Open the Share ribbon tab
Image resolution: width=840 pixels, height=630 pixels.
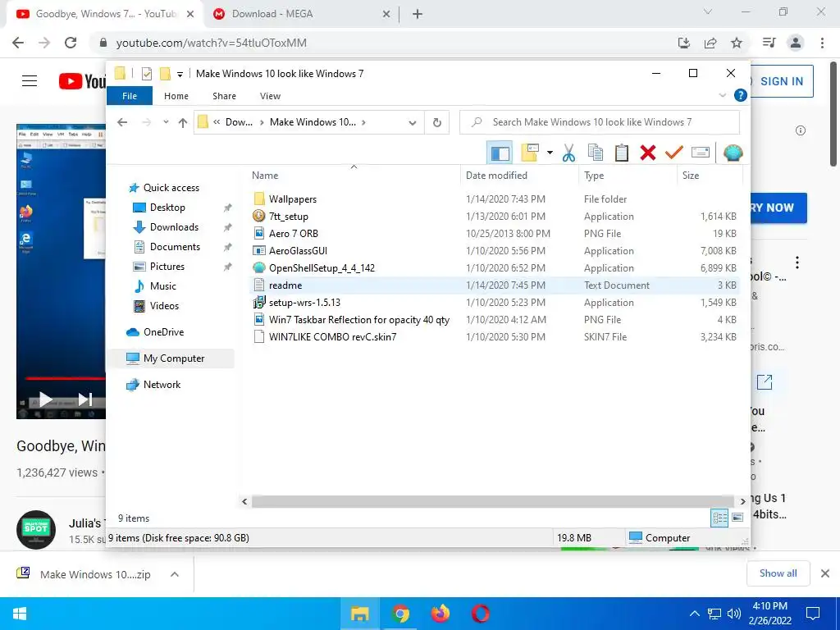pyautogui.click(x=224, y=96)
